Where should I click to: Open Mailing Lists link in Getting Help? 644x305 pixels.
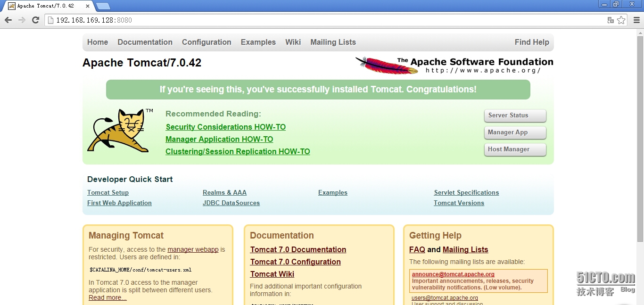[x=465, y=249]
